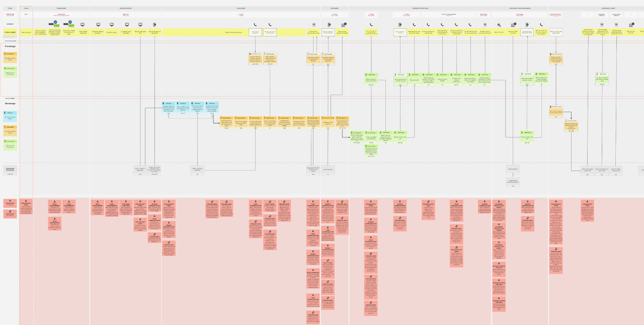
Task: Click the Backstage lane label
Action: pyautogui.click(x=10, y=103)
